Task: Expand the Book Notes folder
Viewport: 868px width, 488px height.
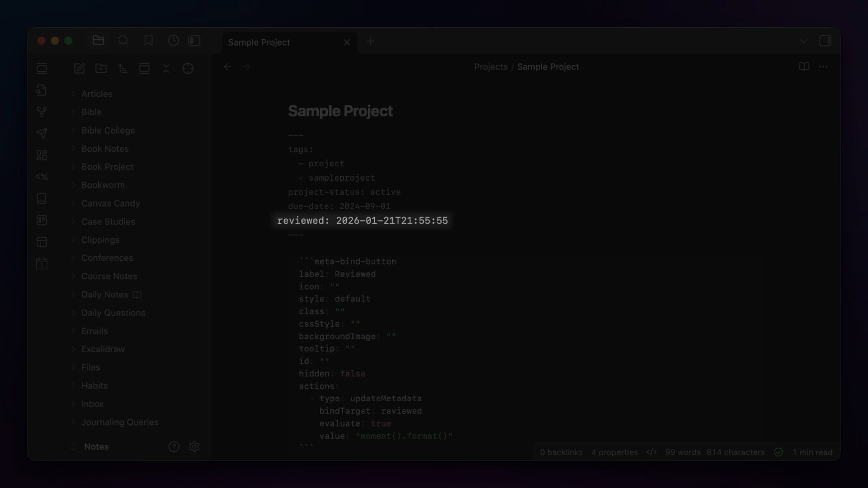Action: [105, 149]
